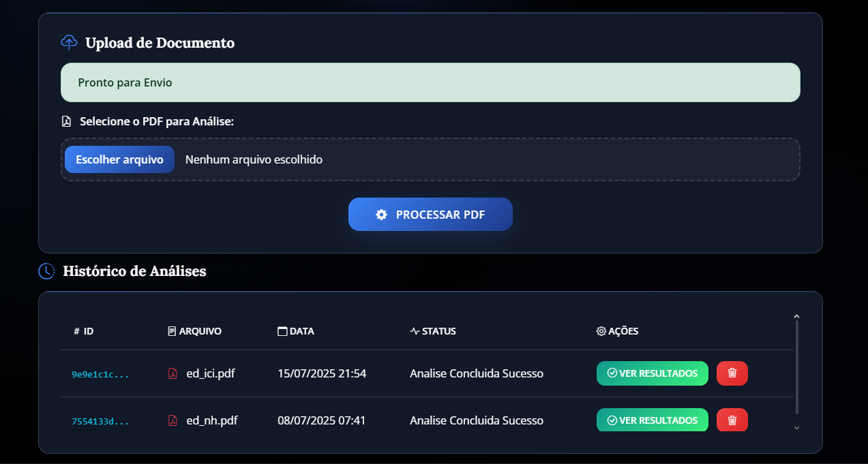Click the Pronto para Envio status banner
Viewport: 868px width, 464px height.
point(430,82)
